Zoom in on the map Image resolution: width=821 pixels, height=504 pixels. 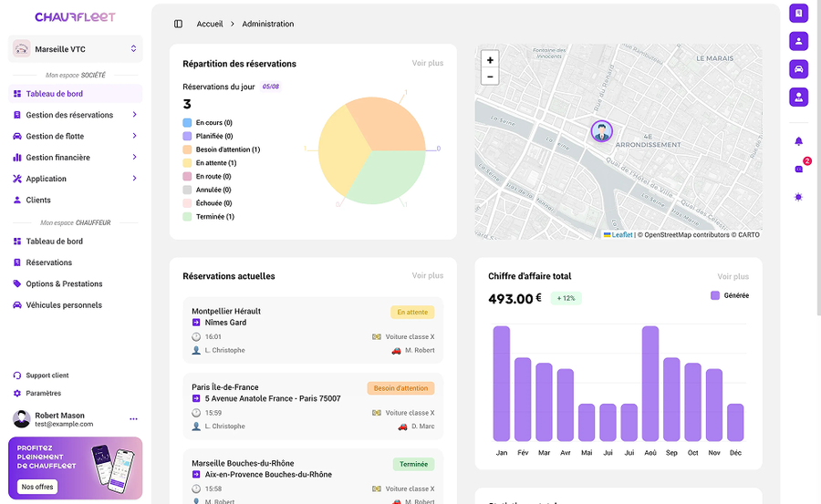point(490,60)
